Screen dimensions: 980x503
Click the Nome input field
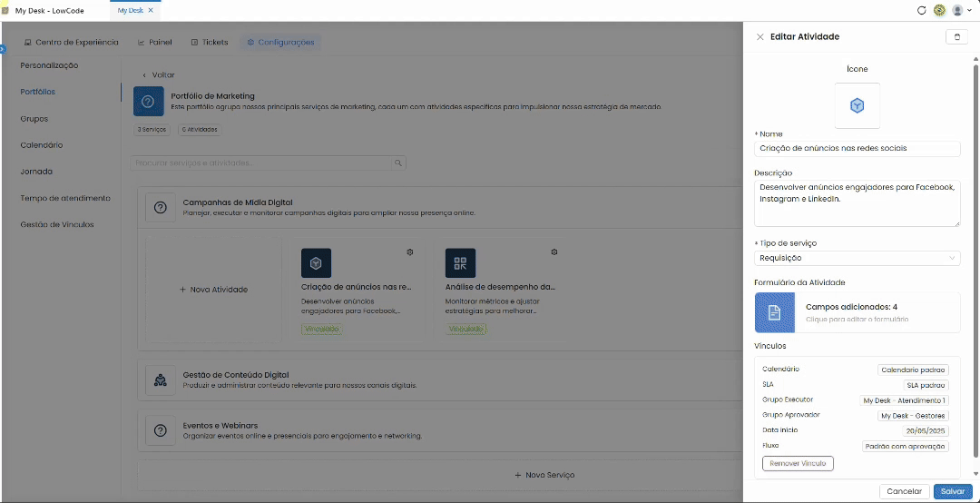click(x=857, y=148)
